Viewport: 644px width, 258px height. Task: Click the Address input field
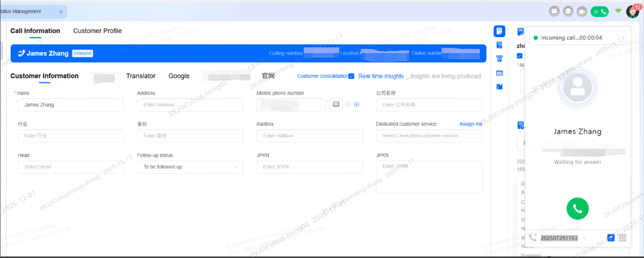190,105
